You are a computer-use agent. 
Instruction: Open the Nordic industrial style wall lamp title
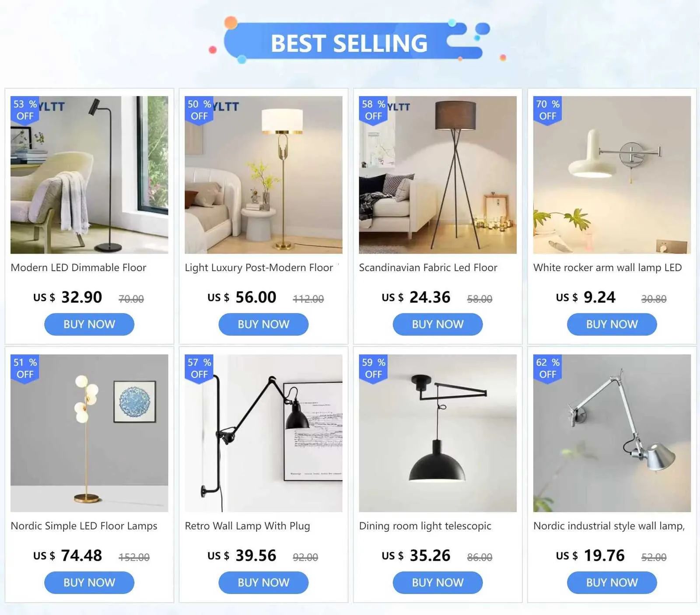click(609, 526)
